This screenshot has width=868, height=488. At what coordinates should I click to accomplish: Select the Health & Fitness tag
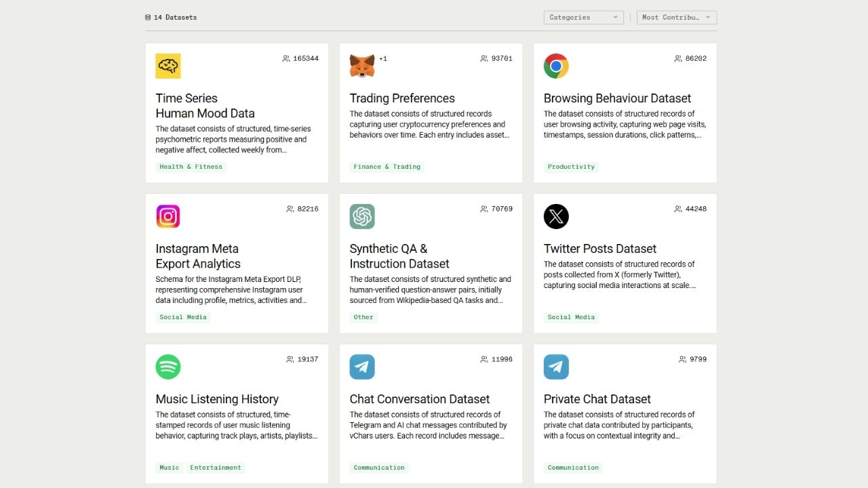coord(191,167)
